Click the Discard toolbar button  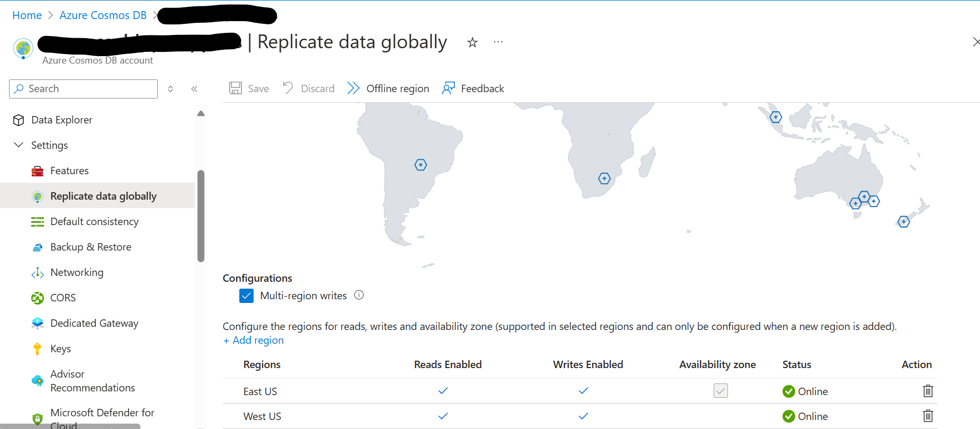click(309, 88)
